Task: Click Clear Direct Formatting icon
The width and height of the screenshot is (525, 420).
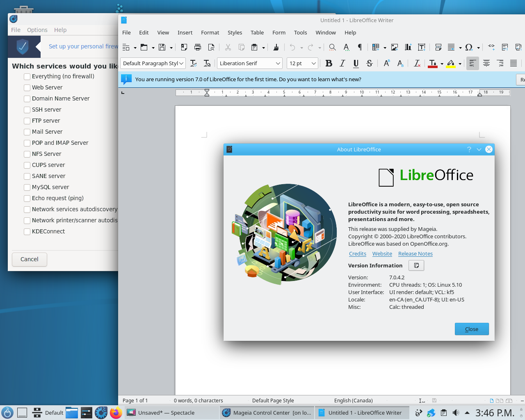Action: click(417, 63)
